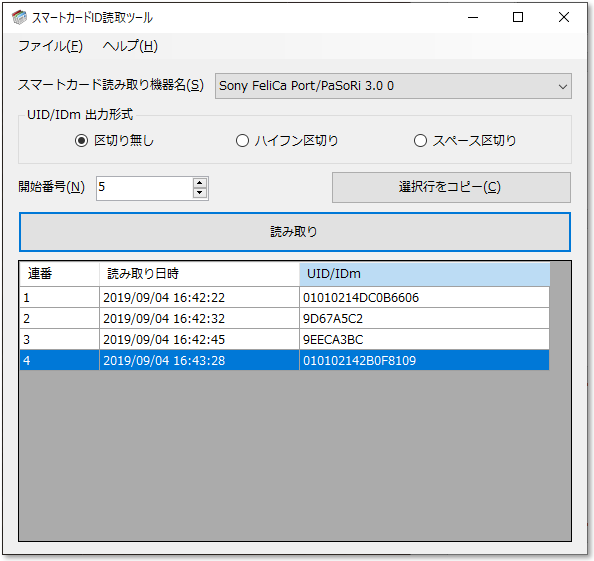Increase 開始番号 with the up arrow
This screenshot has width=594, height=561.
[200, 183]
